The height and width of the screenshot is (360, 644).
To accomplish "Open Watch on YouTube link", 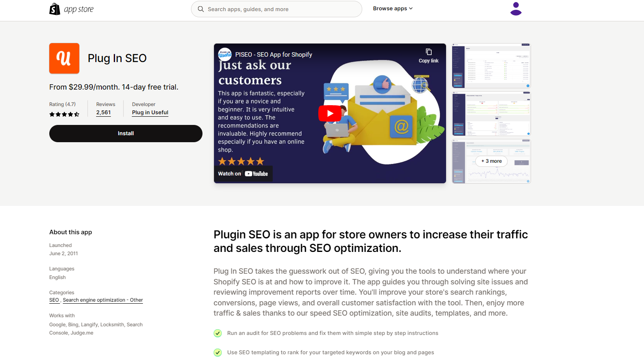I will coord(243,174).
